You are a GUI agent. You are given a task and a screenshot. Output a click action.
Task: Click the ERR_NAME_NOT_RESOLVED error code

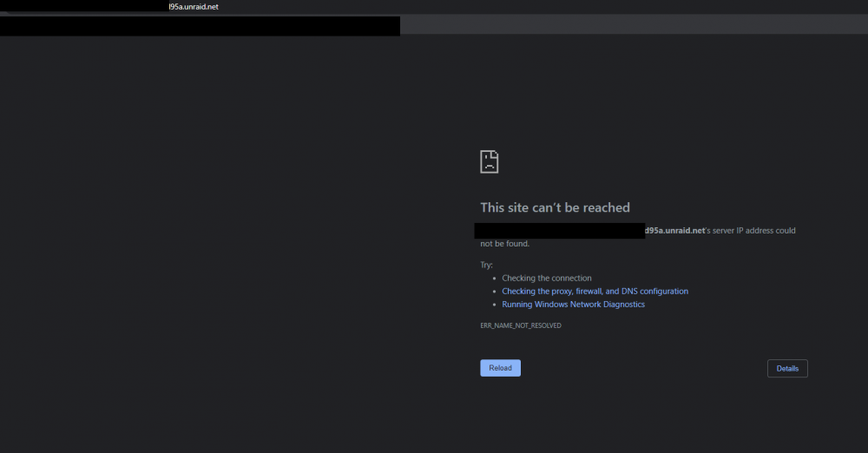pyautogui.click(x=520, y=325)
